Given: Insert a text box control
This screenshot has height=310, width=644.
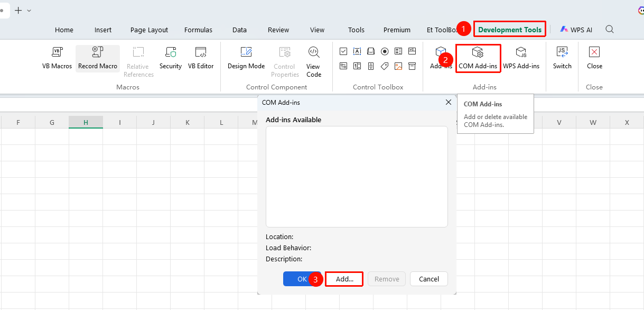Looking at the screenshot, I should tap(357, 51).
